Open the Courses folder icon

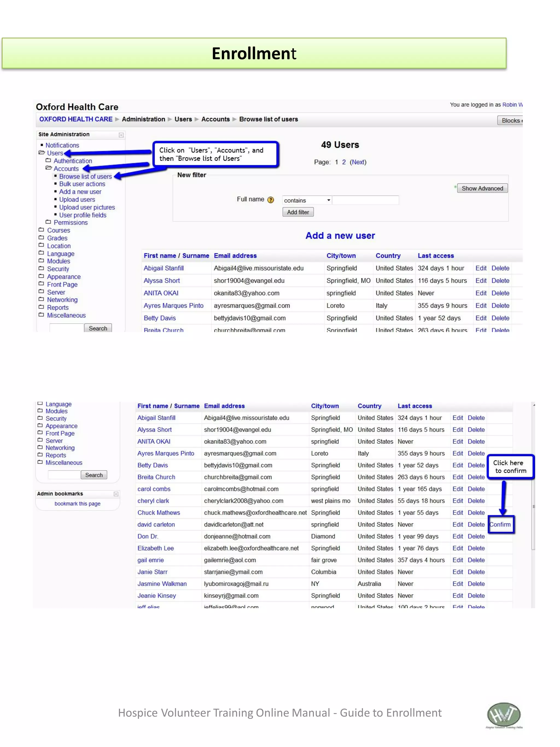click(x=41, y=230)
